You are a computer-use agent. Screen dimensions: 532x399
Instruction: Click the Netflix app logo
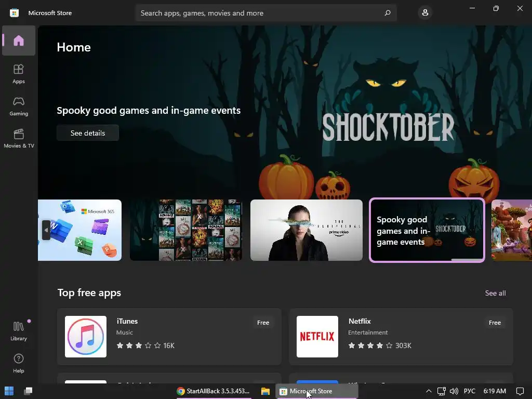click(317, 337)
